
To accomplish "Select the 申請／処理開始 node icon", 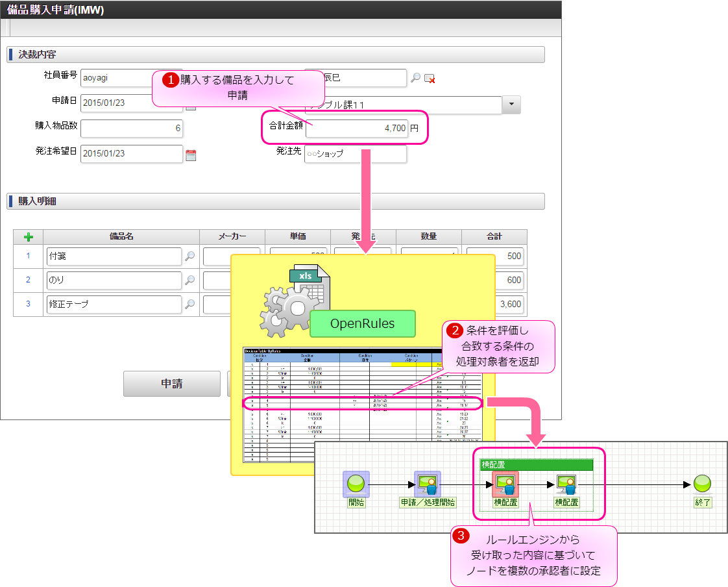I will [427, 484].
